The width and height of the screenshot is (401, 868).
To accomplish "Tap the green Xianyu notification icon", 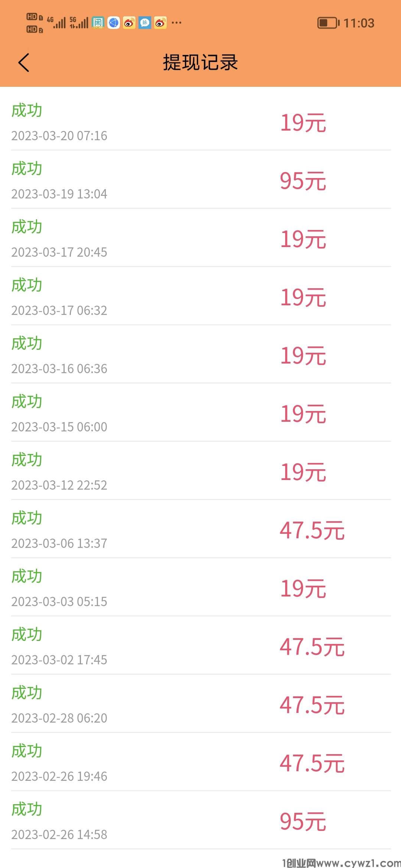I will point(98,23).
